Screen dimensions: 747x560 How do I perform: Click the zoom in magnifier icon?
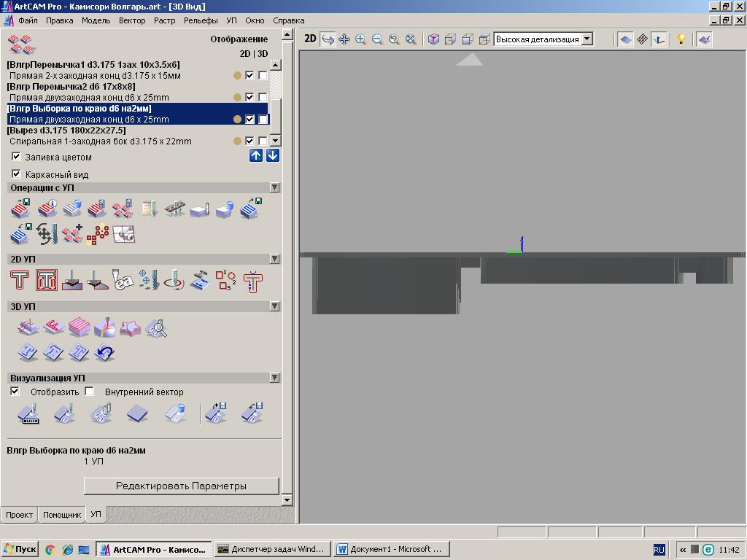pyautogui.click(x=360, y=39)
